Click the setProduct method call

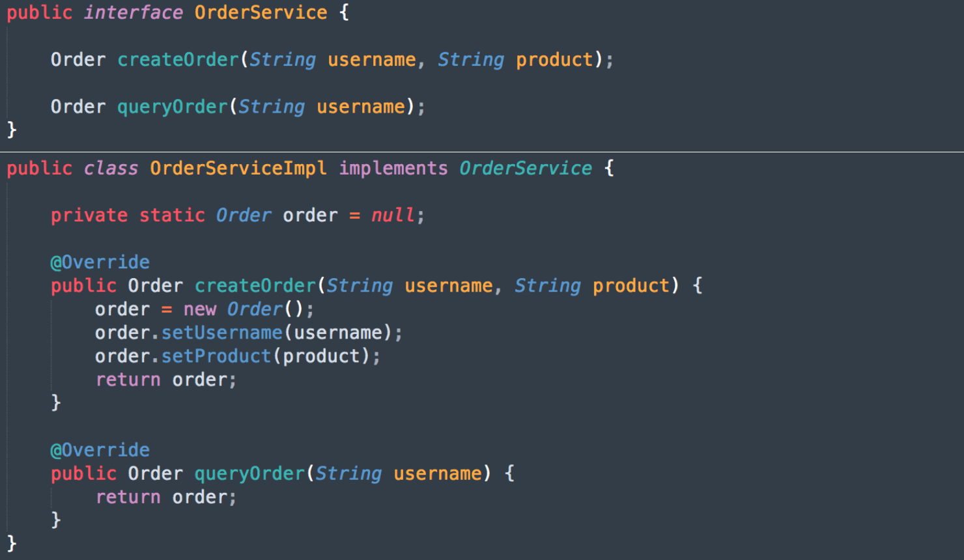click(x=216, y=356)
